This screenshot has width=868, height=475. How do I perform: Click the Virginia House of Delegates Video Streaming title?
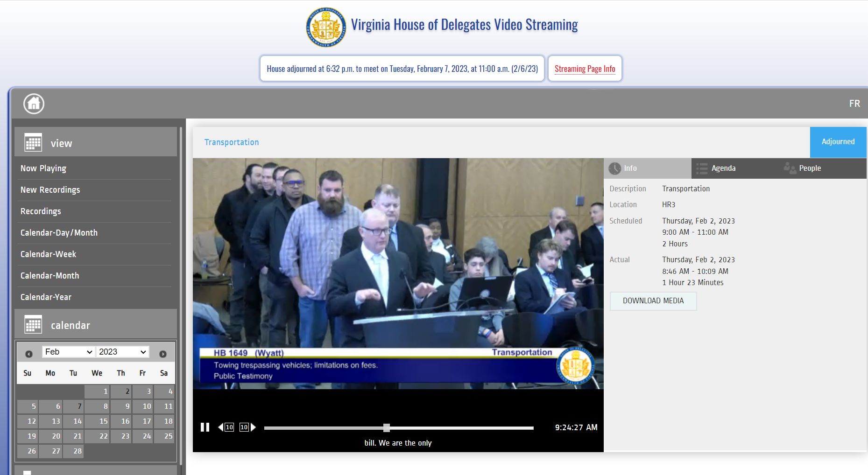point(465,24)
